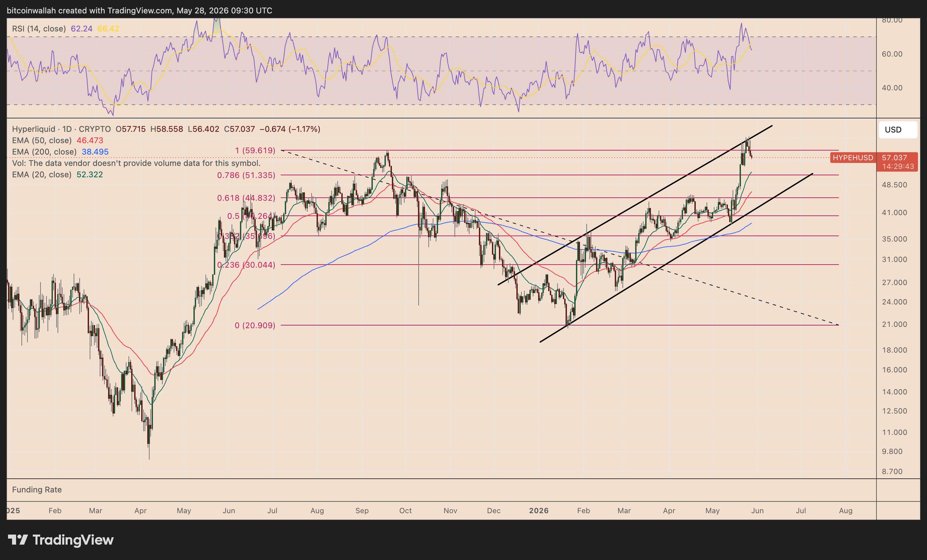927x560 pixels.
Task: Click the Sep time axis label
Action: (362, 511)
